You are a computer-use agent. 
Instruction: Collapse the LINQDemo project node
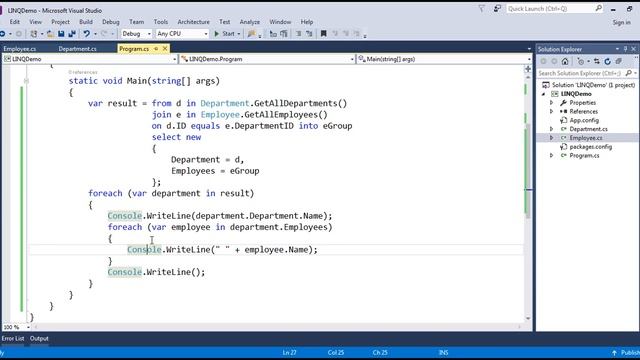click(543, 94)
